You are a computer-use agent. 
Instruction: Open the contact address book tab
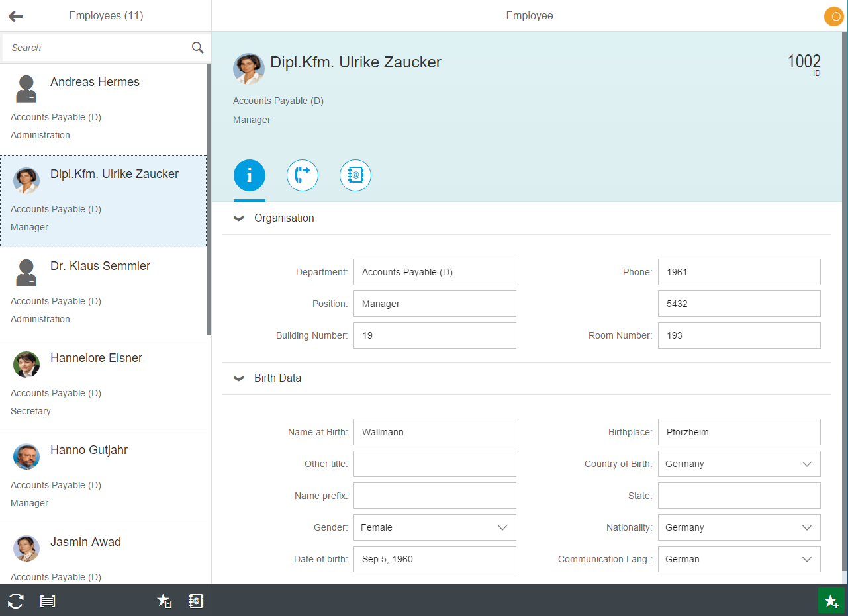355,175
